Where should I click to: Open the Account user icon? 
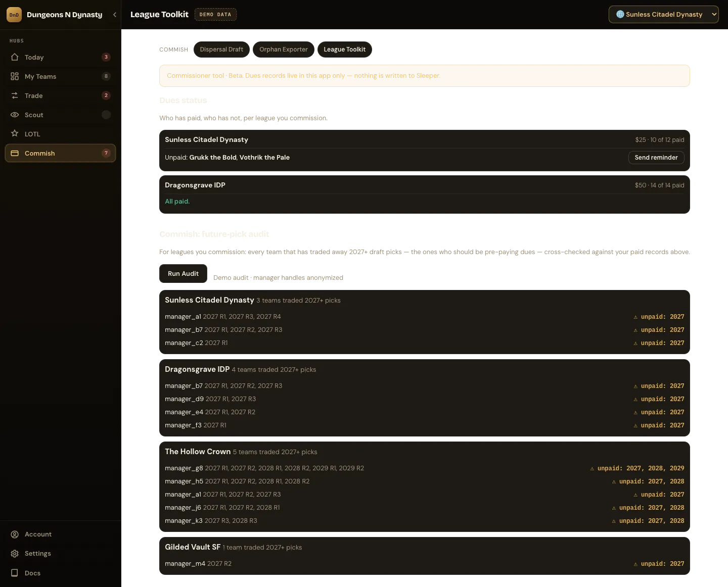pyautogui.click(x=15, y=534)
